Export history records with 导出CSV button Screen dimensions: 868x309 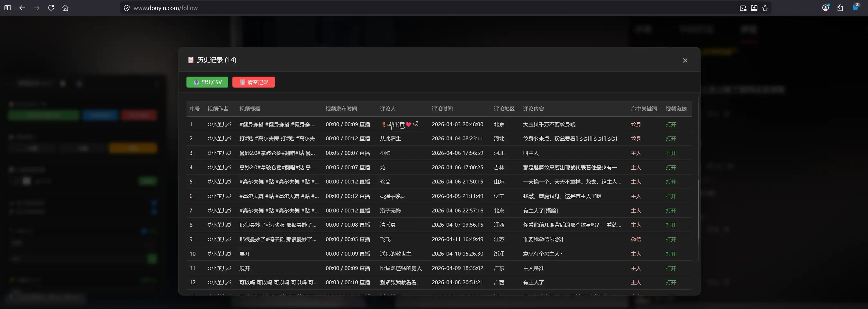pos(207,82)
